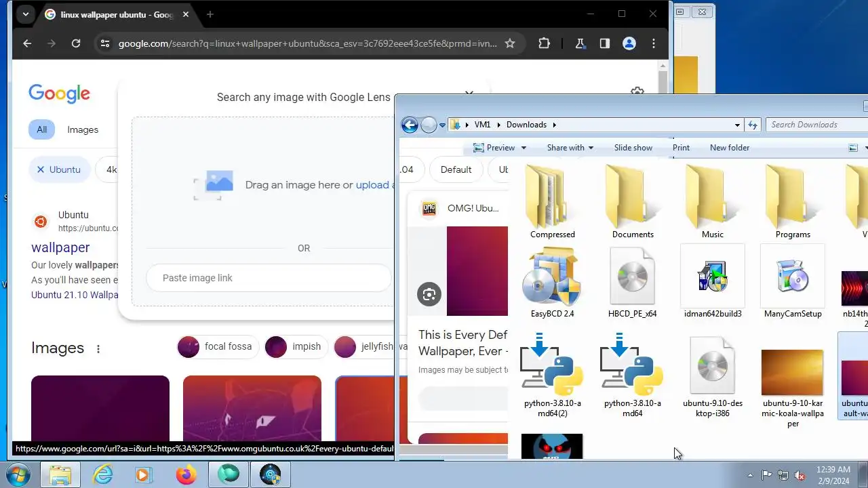Bookmark this page with the star icon

pyautogui.click(x=510, y=43)
